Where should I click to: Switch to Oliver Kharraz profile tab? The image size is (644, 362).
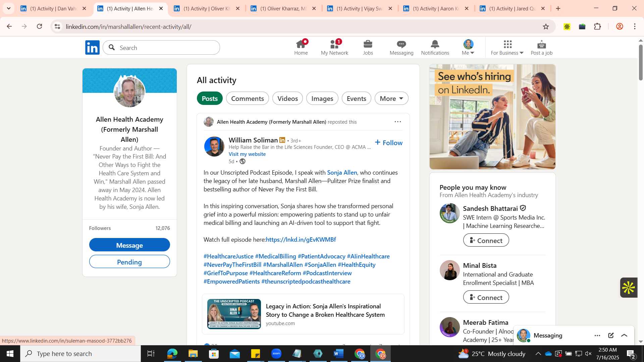tap(283, 8)
